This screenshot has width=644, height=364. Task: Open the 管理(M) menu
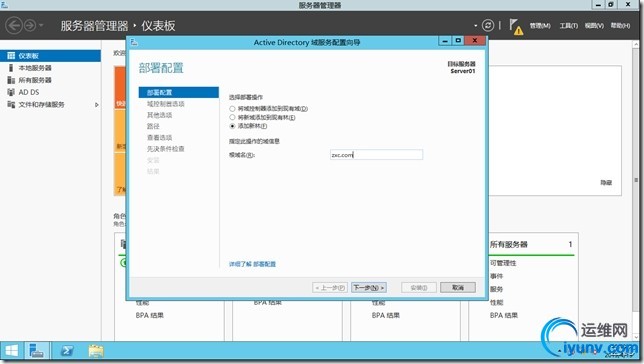[x=540, y=25]
